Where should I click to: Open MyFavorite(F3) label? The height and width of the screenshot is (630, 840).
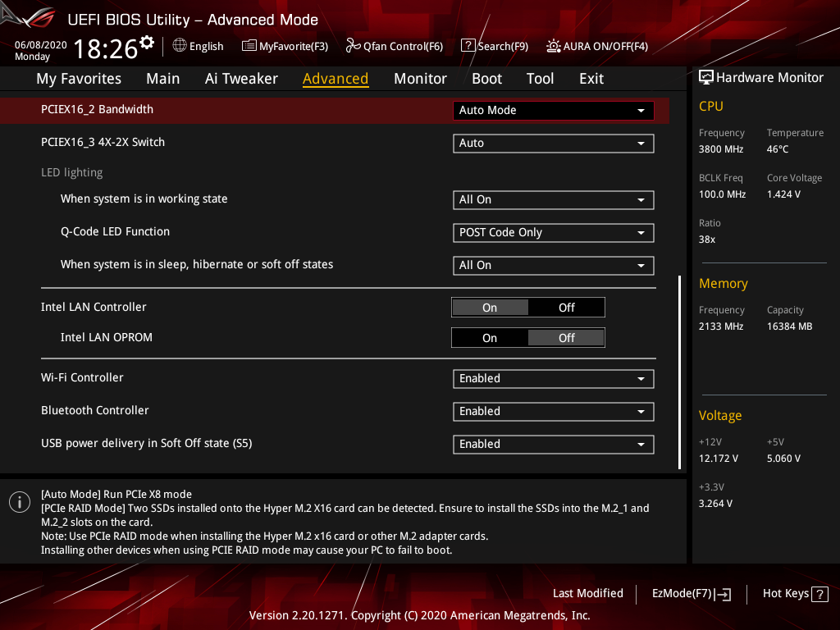point(294,47)
